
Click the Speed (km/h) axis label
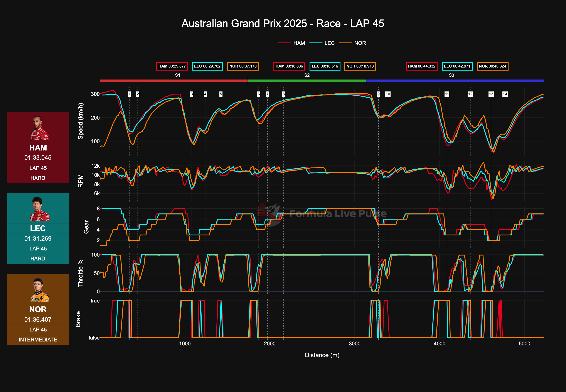pos(81,121)
